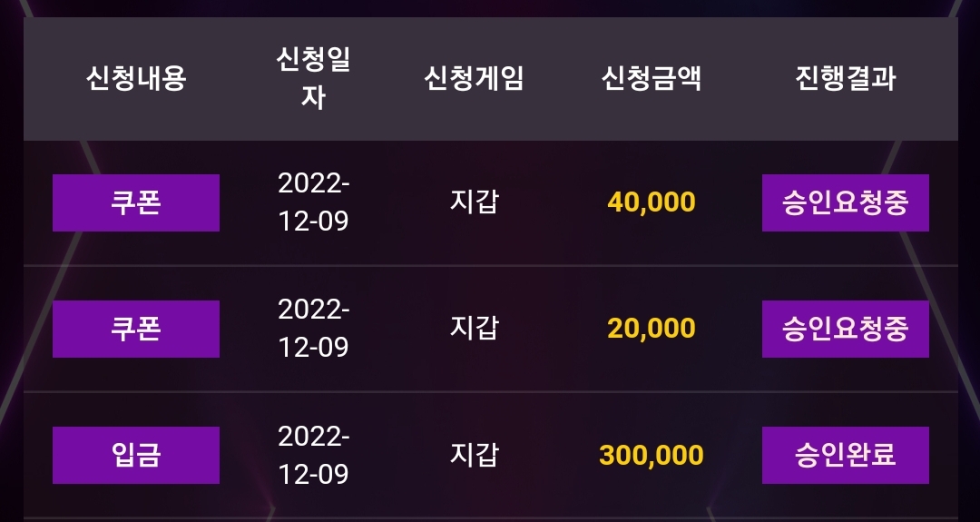Click the 승인완료 status button
980x522 pixels.
click(x=845, y=455)
